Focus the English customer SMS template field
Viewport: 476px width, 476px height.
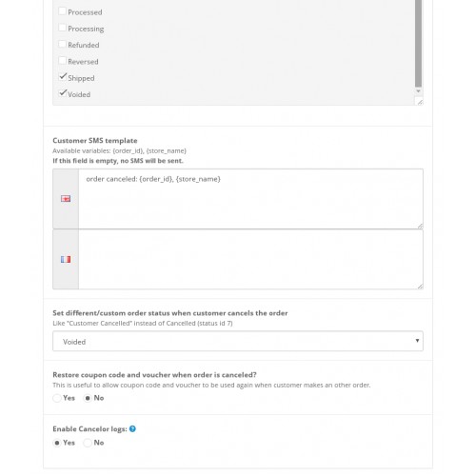[x=250, y=199]
